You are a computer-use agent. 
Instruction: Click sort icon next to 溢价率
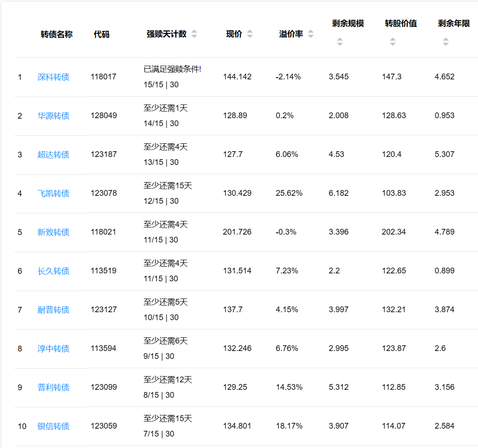311,34
